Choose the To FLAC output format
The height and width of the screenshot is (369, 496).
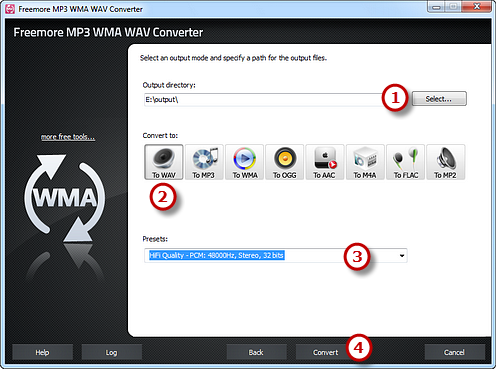tap(406, 162)
